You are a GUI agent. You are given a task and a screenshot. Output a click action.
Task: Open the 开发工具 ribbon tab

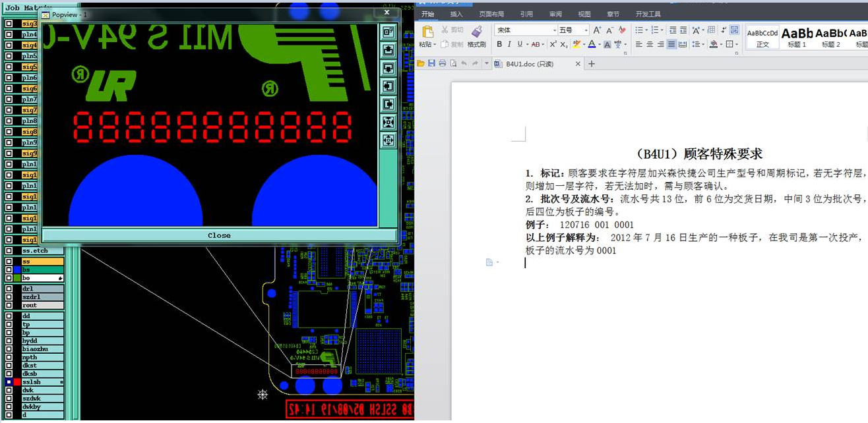coord(648,14)
